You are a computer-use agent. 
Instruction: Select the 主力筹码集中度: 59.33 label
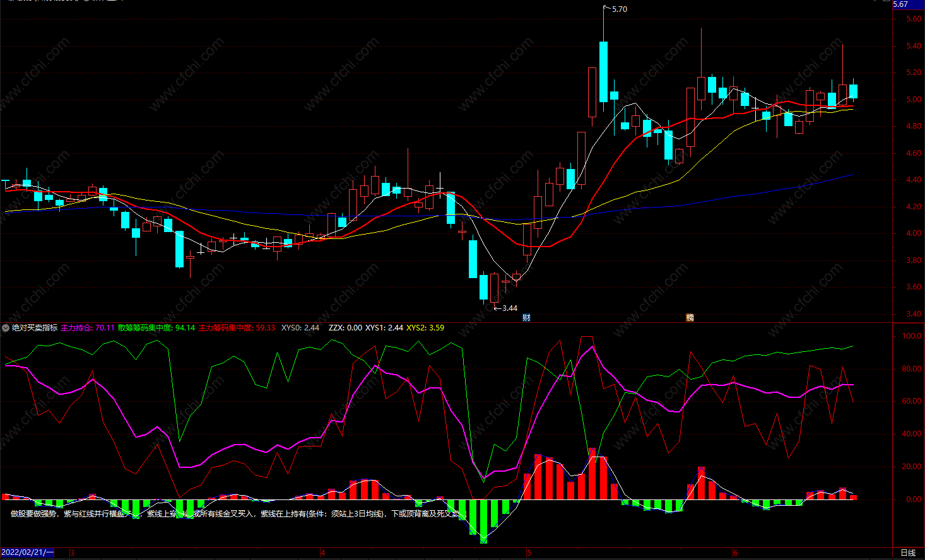pos(237,328)
